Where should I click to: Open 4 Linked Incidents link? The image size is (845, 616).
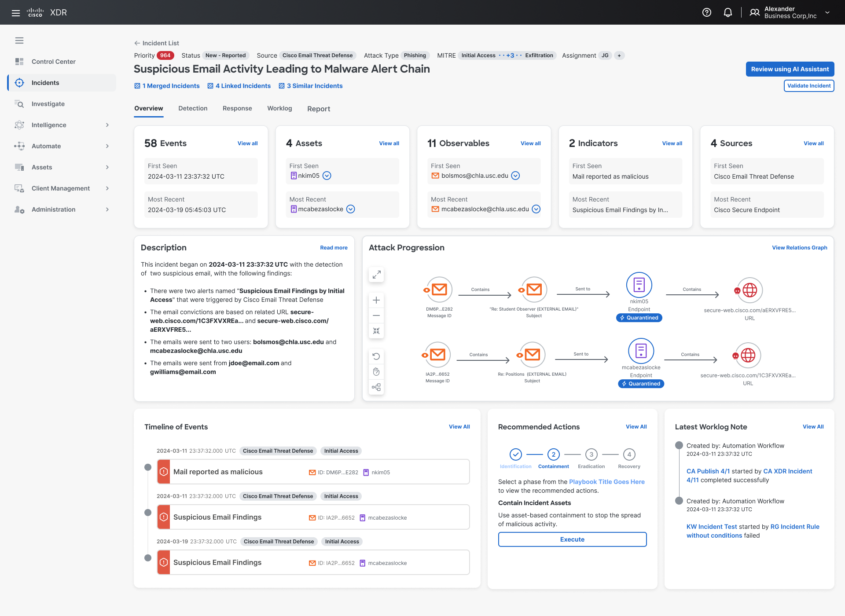[x=239, y=86]
